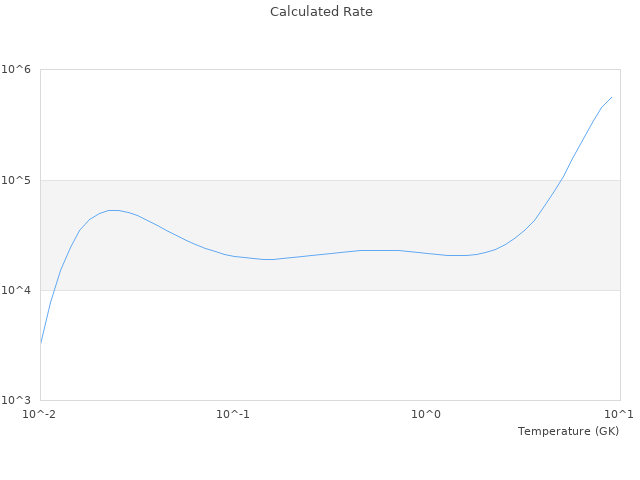Viewport: 640px width, 480px height.
Task: Click the blue curve above the 10^-1 tick
Action: (x=233, y=256)
